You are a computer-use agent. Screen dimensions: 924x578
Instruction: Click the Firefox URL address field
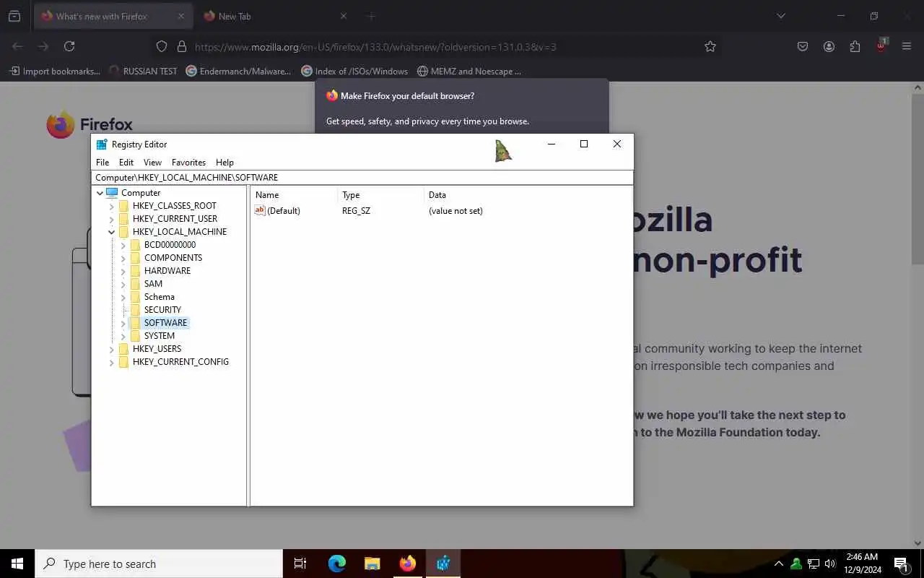tap(437, 46)
